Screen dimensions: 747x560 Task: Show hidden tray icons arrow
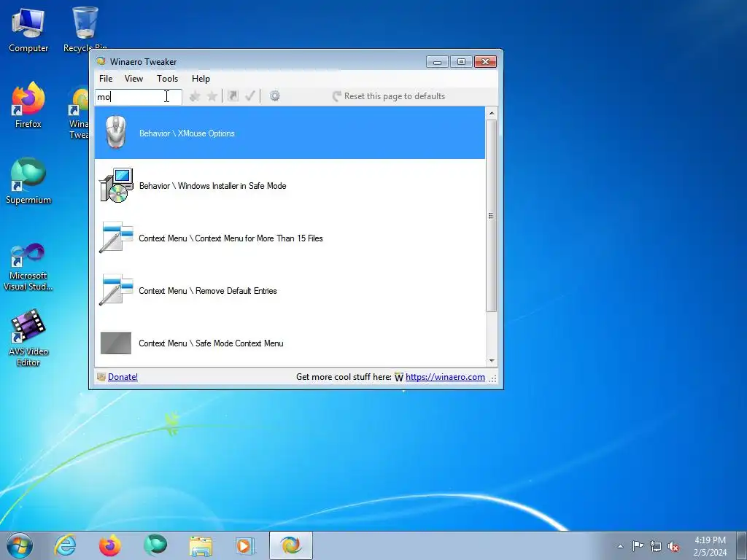[x=620, y=546]
